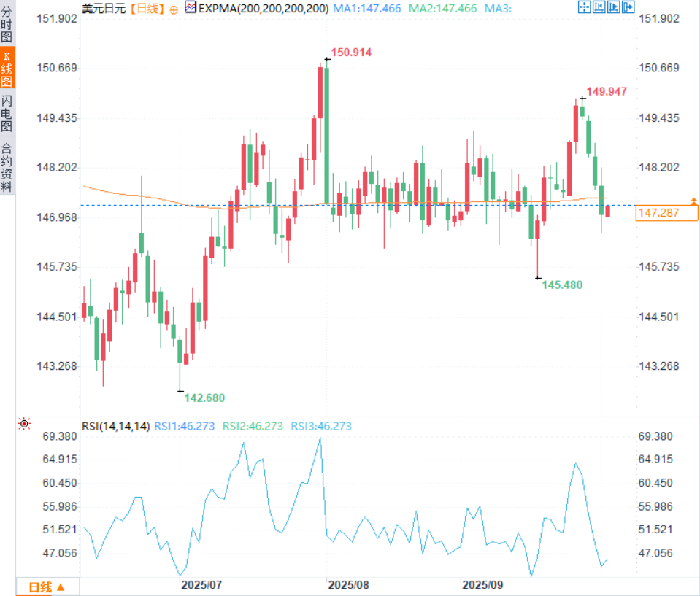Open the 闪电图 side tab

click(x=7, y=113)
